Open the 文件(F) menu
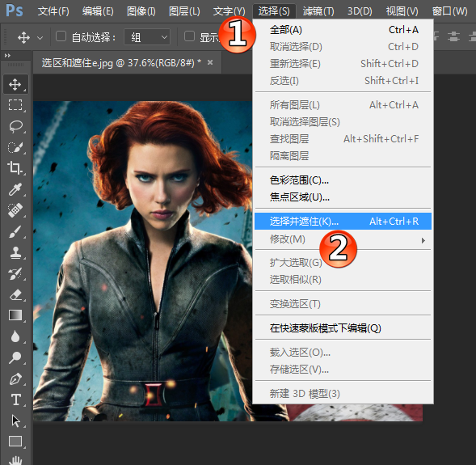The width and height of the screenshot is (476, 465). pyautogui.click(x=53, y=11)
